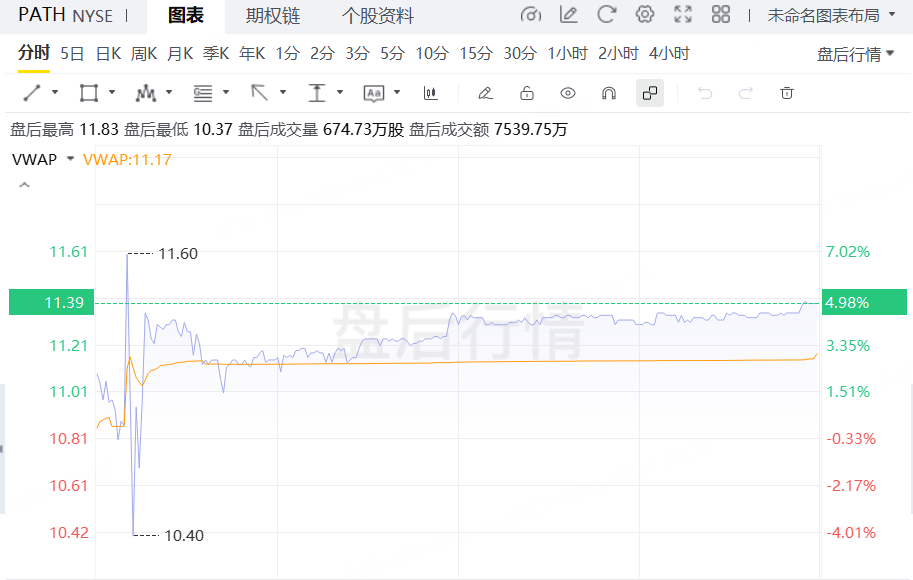Switch to the 期权链 tab
This screenshot has width=913, height=580.
pos(273,16)
